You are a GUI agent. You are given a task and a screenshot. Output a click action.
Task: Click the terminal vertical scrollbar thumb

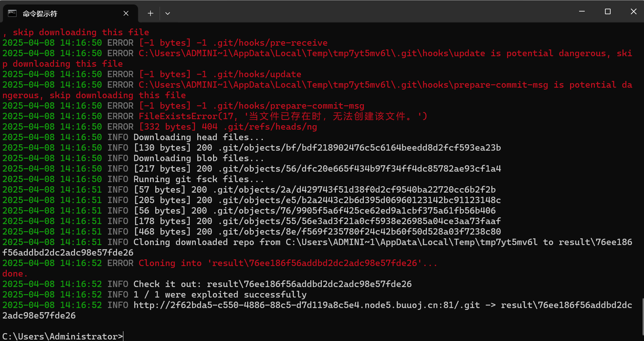pyautogui.click(x=642, y=317)
